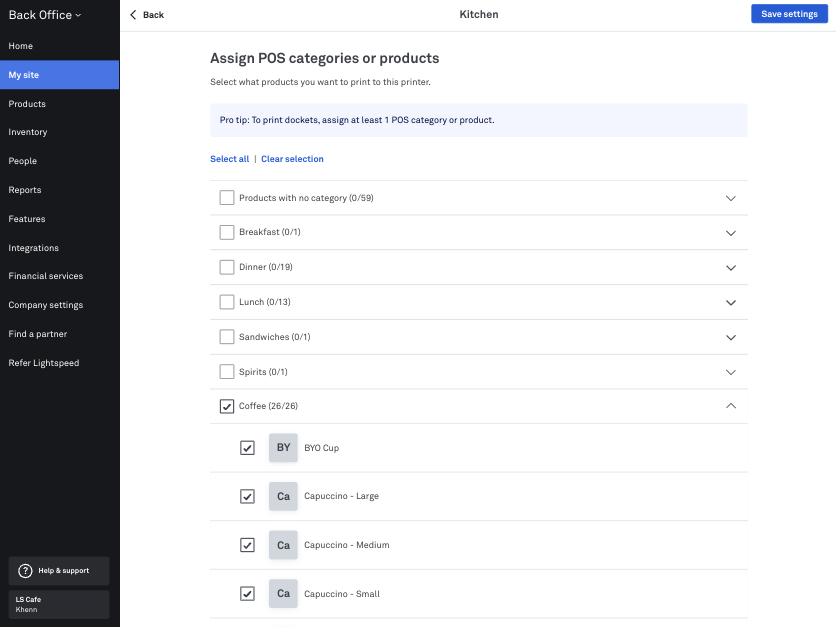Click the Spirits (0/1) label

(x=263, y=372)
